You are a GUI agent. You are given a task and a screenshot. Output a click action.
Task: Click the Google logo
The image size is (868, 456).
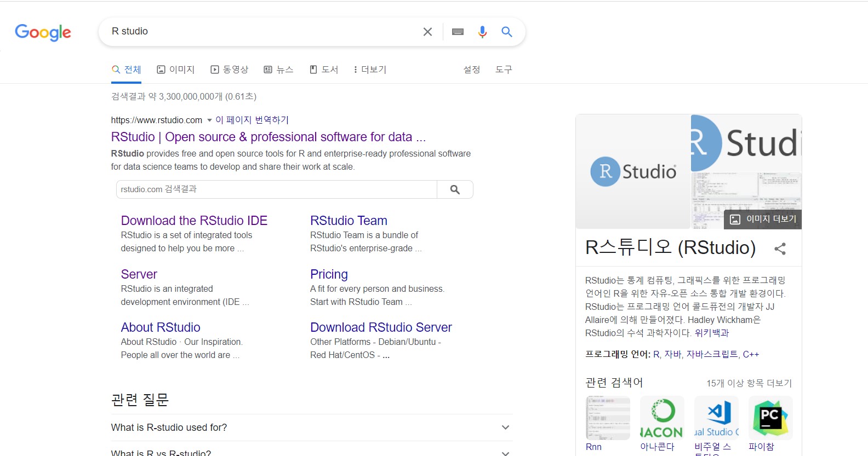click(x=43, y=32)
